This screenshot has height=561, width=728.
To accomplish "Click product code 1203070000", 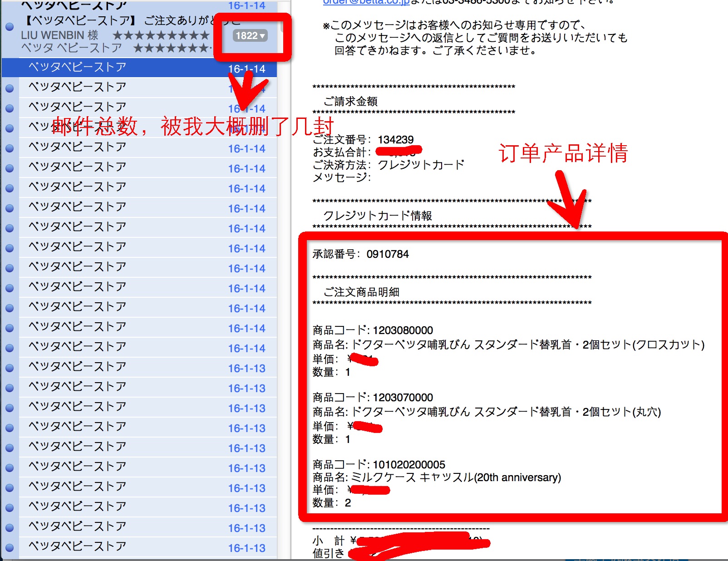I will tap(403, 397).
